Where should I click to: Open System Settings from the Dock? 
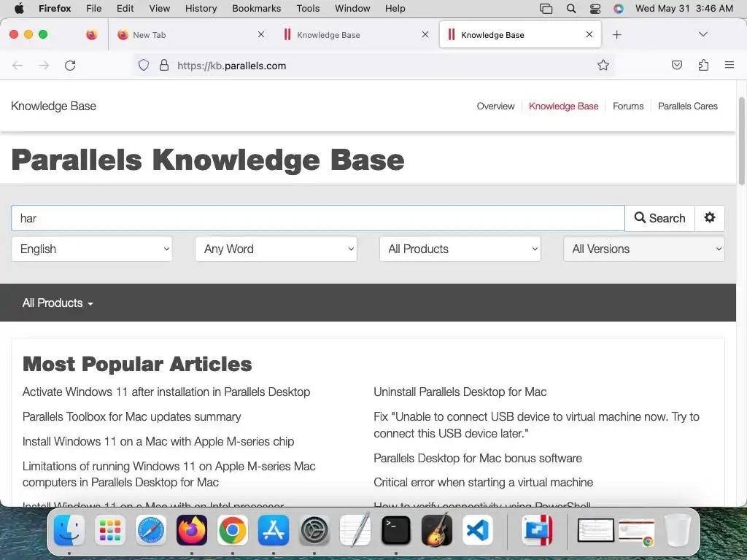coord(314,530)
